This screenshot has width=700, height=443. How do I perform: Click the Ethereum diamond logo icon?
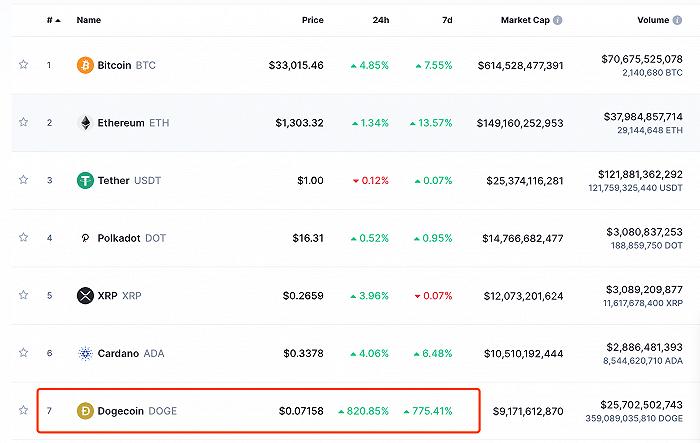coord(85,123)
